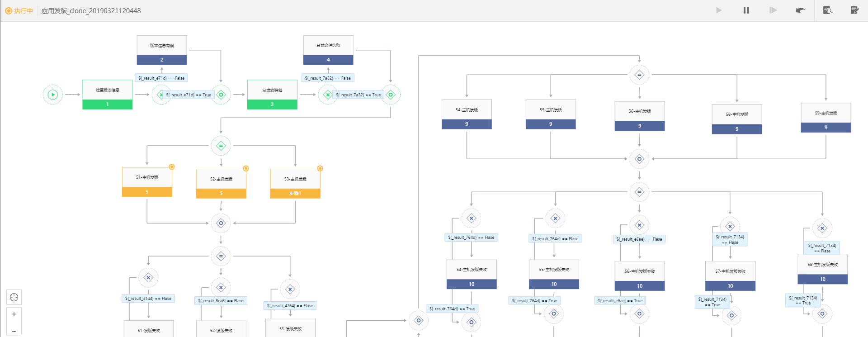Screen dimensions: 868x337
Task: Open the 分发安装包 node numbered 3
Action: (272, 95)
